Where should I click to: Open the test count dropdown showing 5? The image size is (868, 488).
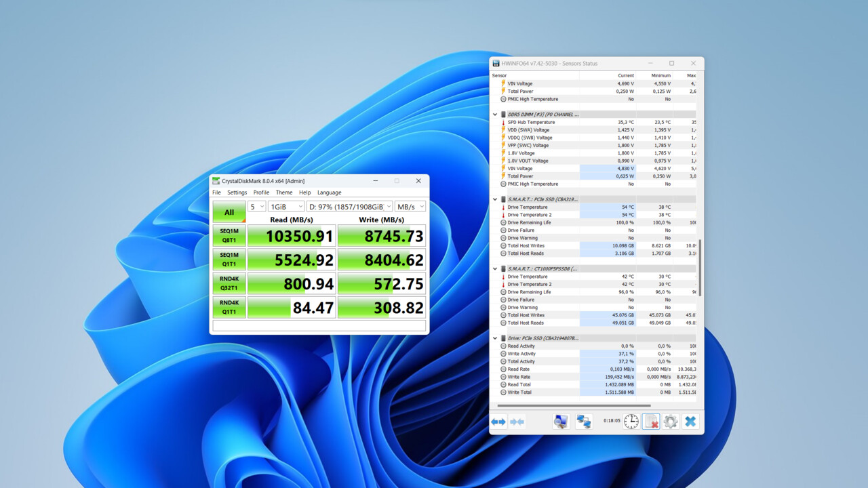point(256,207)
